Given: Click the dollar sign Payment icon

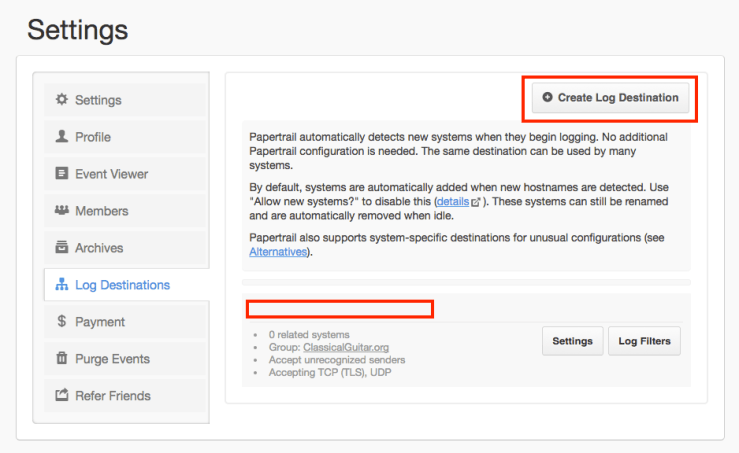Looking at the screenshot, I should [x=62, y=322].
